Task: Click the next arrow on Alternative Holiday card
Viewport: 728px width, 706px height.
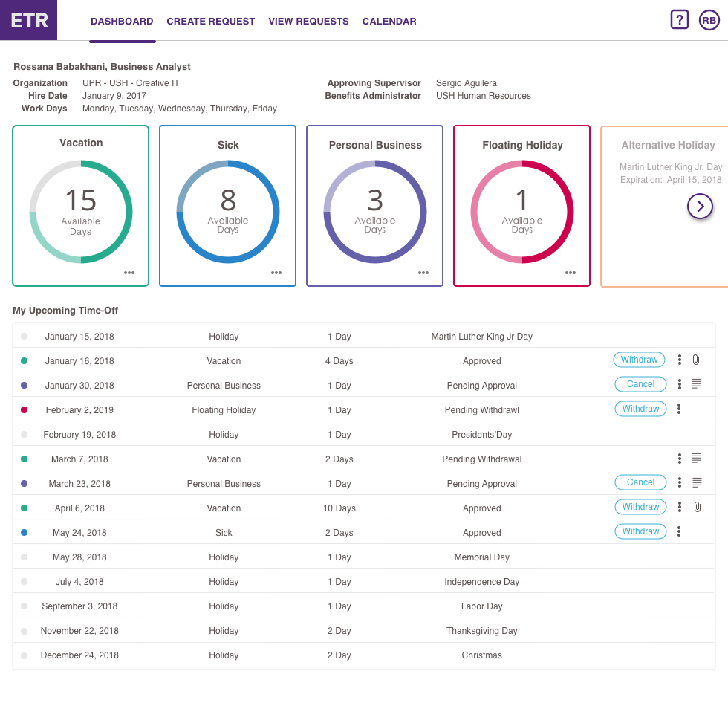Action: [700, 207]
